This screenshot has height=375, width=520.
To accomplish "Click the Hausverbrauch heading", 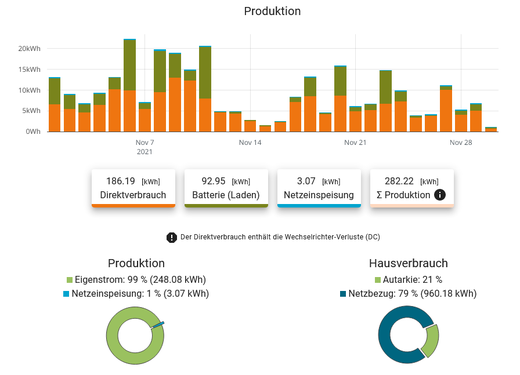I will point(408,263).
